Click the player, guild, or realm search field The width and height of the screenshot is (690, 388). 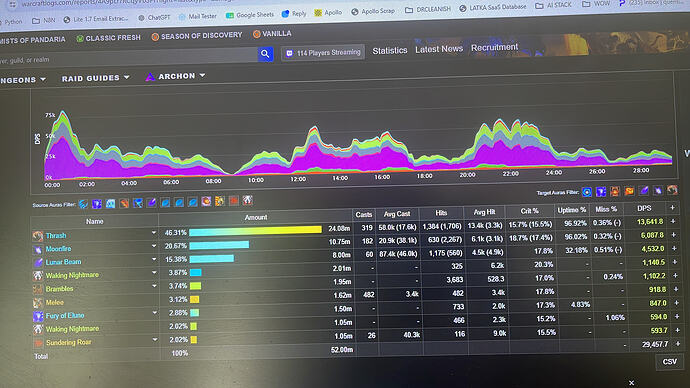[128, 58]
